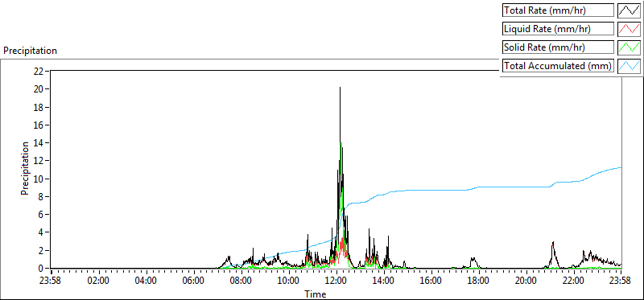The height and width of the screenshot is (300, 644).
Task: Select the 'Total Accumulated (mm)' legend label
Action: (x=557, y=66)
